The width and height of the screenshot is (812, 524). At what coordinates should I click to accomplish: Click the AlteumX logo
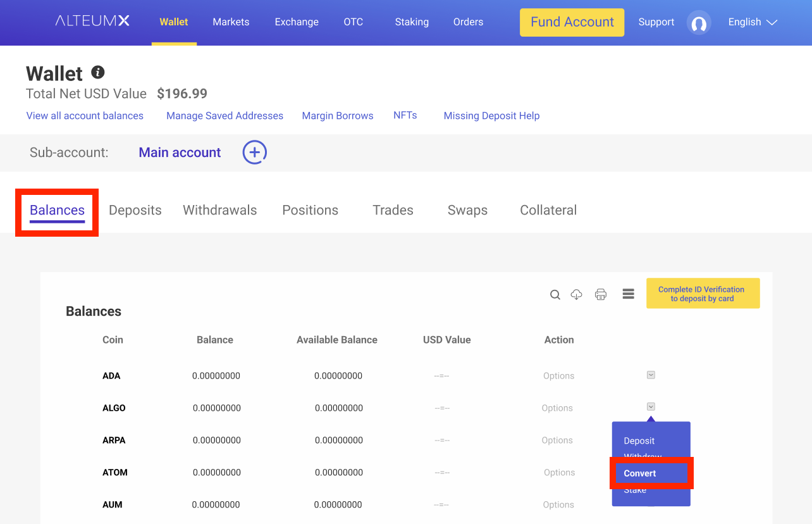click(x=92, y=21)
